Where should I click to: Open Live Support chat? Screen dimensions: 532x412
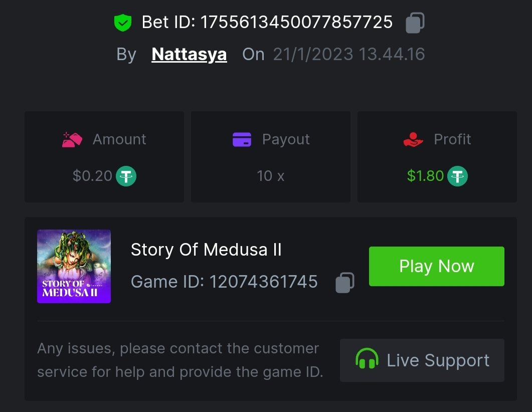pyautogui.click(x=422, y=360)
